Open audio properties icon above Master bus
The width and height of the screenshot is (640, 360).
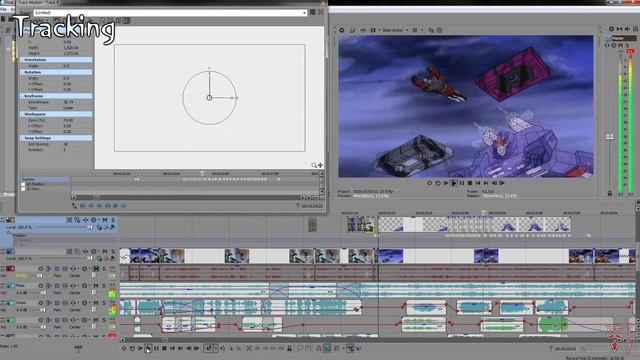(x=611, y=29)
